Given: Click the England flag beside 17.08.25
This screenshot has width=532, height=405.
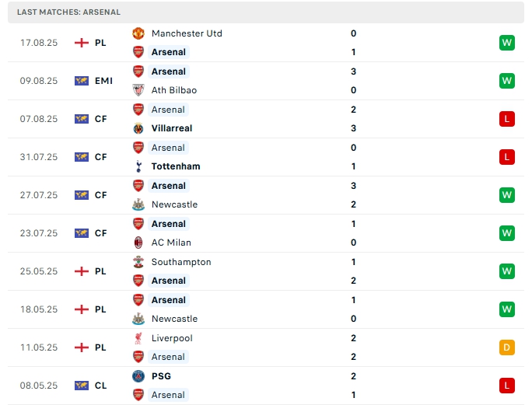Looking at the screenshot, I should point(81,43).
